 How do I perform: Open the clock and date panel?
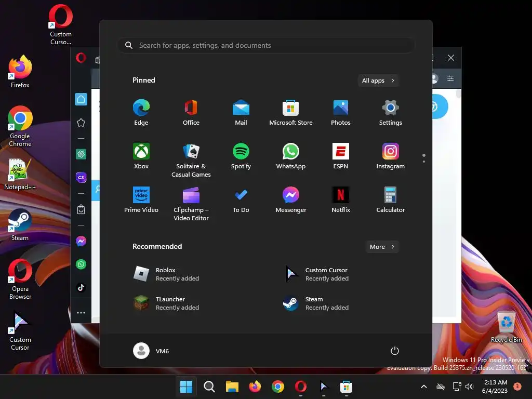point(495,387)
